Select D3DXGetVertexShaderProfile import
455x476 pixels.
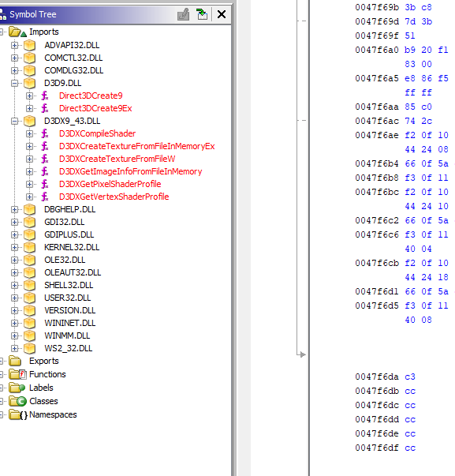114,197
